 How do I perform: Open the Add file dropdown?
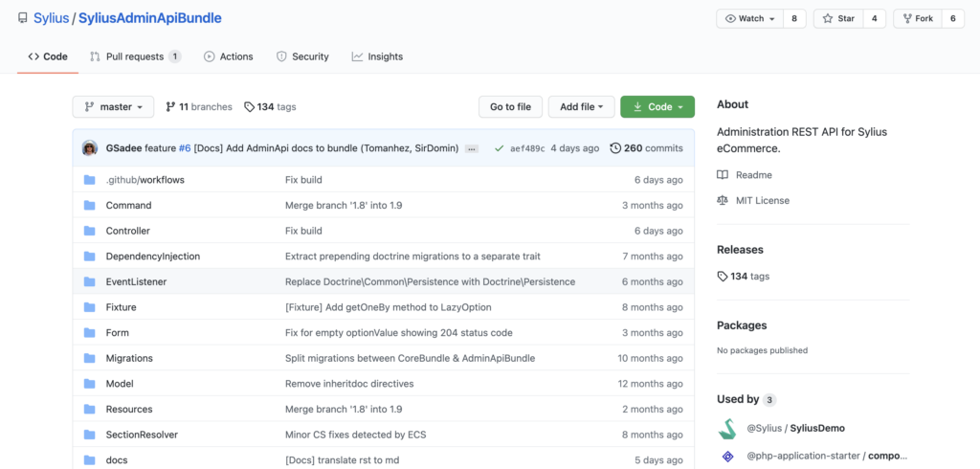581,107
